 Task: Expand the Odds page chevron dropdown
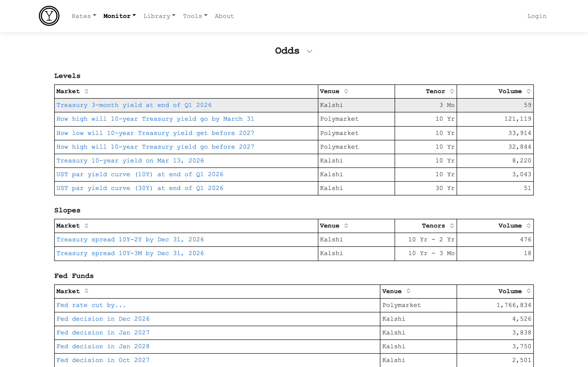(x=309, y=51)
